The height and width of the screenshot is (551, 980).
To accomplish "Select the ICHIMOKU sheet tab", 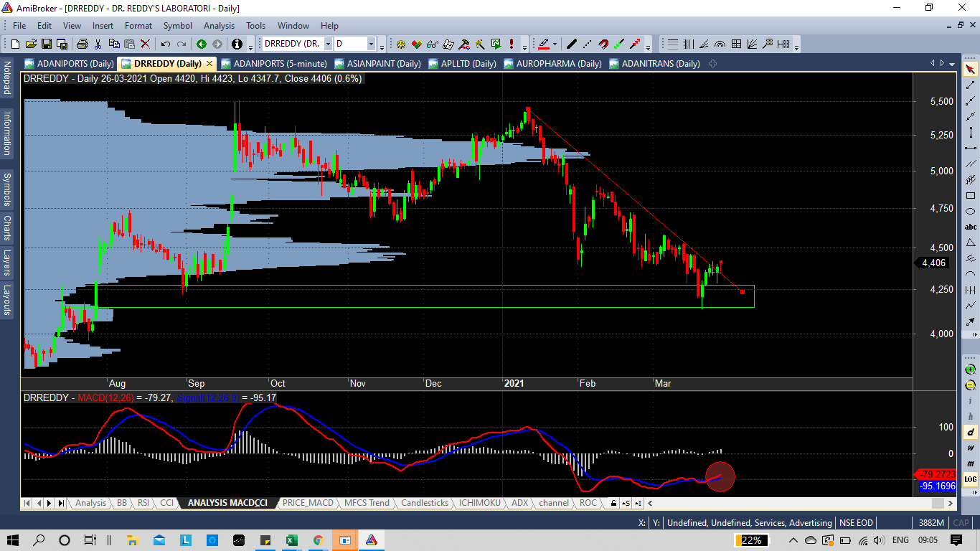I will click(x=480, y=503).
